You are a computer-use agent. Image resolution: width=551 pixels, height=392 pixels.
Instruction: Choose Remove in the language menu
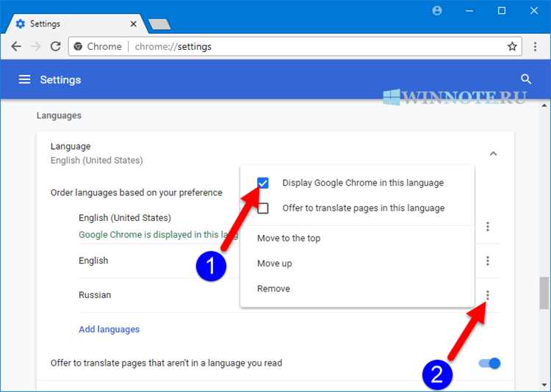[273, 288]
